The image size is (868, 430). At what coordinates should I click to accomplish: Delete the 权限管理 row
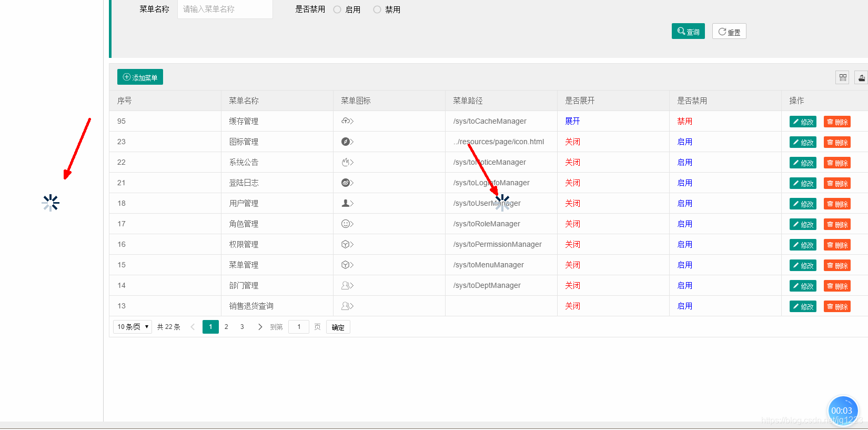pos(837,245)
